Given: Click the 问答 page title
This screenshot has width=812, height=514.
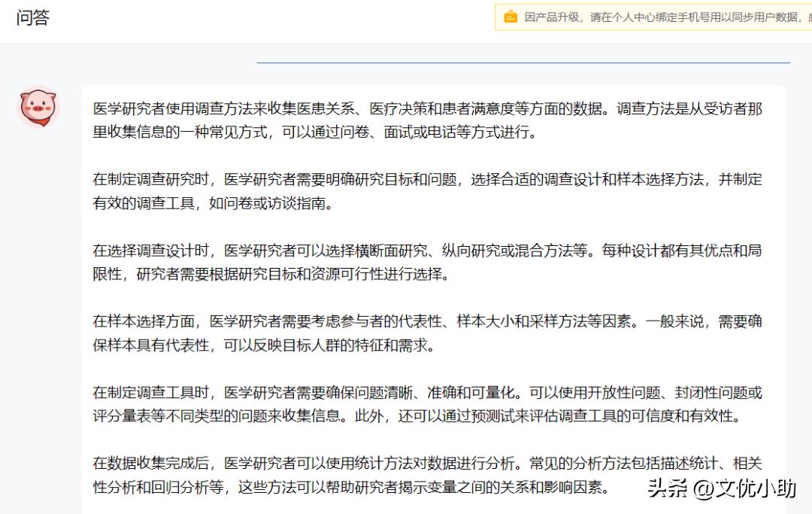Looking at the screenshot, I should [32, 18].
